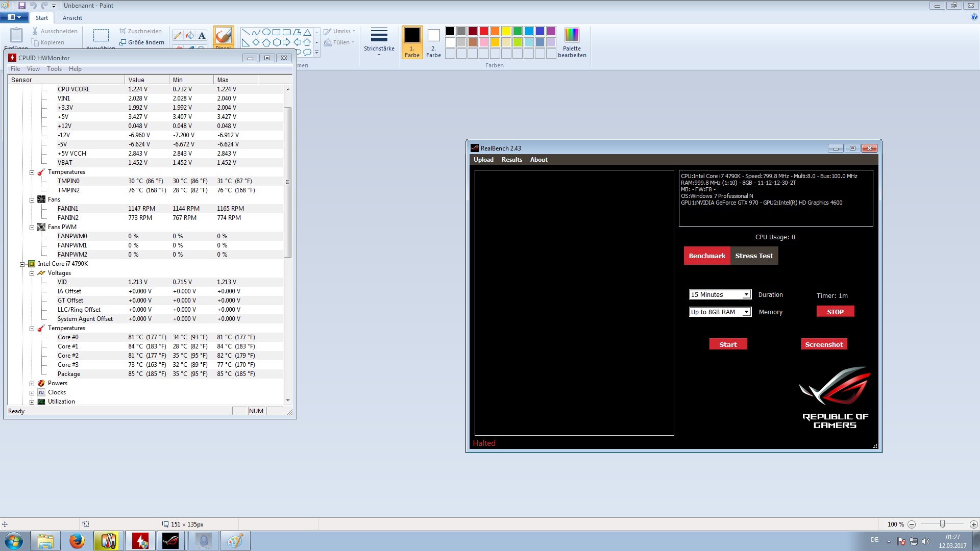980x551 pixels.
Task: Click the Save icon in Paint title bar
Action: click(x=22, y=6)
